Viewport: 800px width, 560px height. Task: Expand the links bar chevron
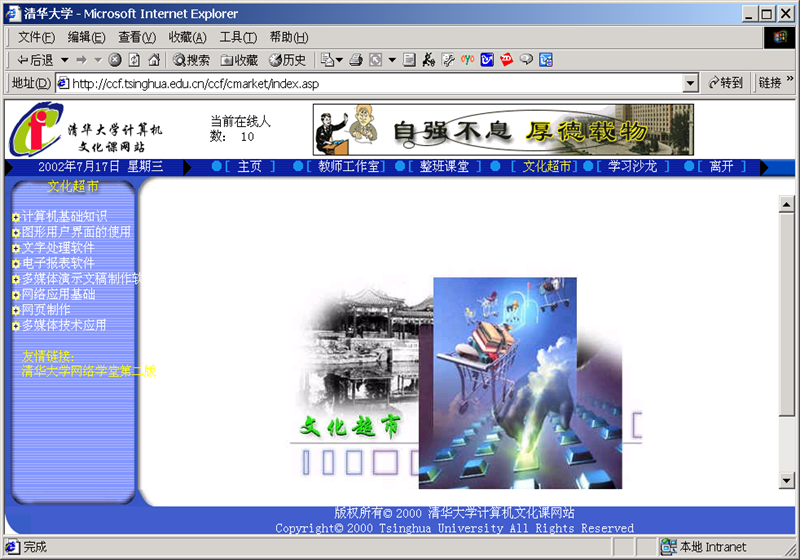click(790, 79)
